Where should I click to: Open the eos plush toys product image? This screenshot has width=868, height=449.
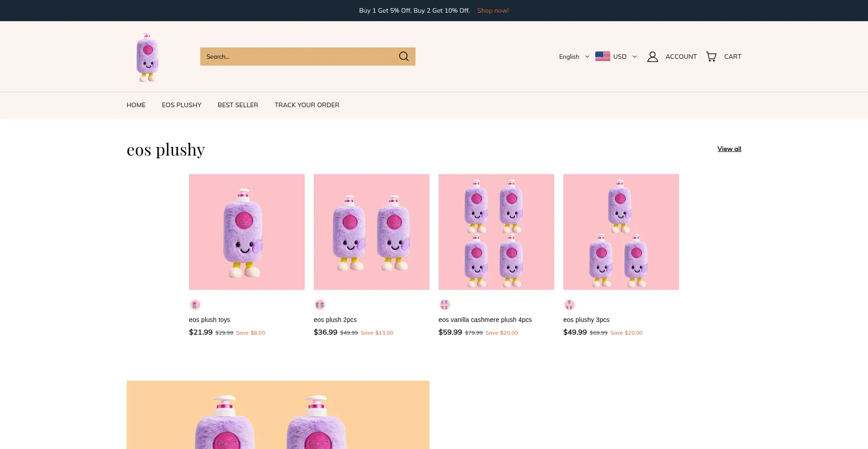tap(247, 232)
